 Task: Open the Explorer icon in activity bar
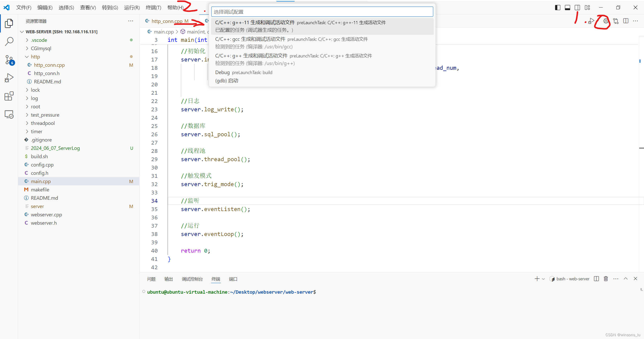(9, 23)
